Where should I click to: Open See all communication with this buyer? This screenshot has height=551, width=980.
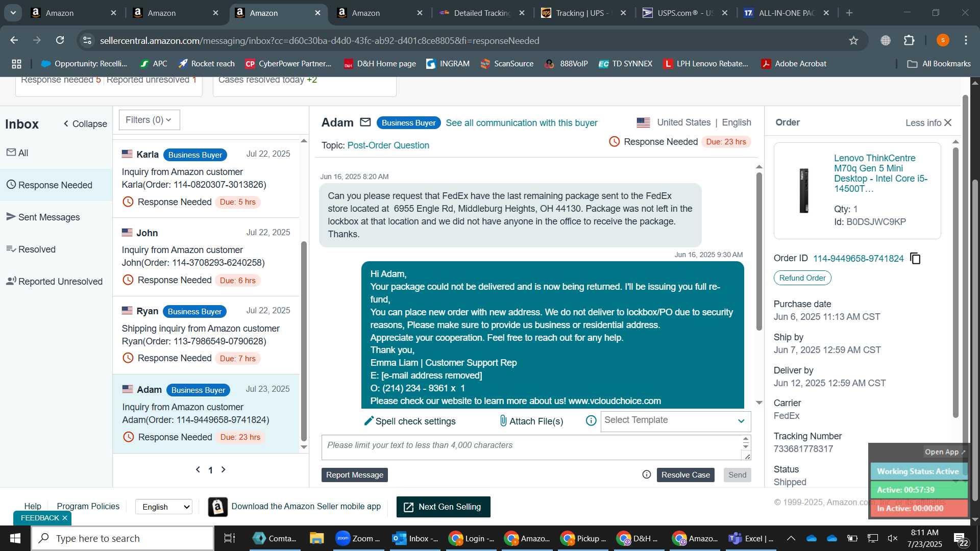(521, 123)
